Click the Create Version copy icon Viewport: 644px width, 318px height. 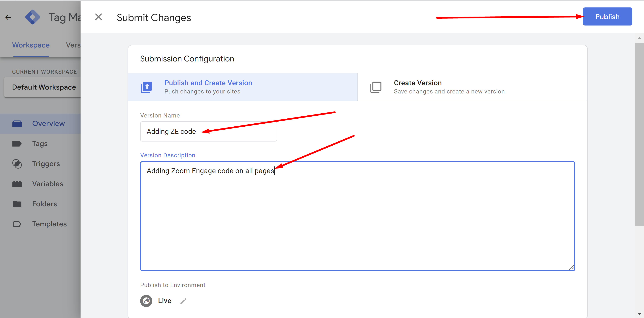point(376,87)
